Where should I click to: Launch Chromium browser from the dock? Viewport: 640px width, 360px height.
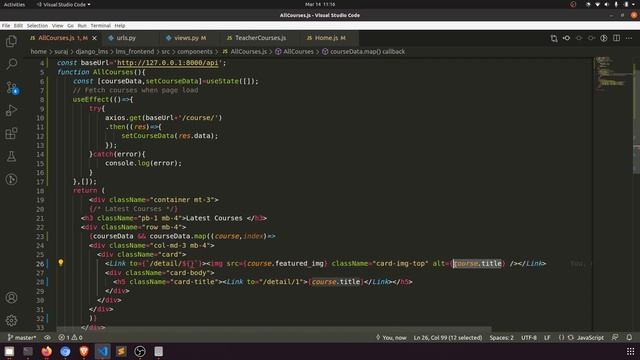65,351
